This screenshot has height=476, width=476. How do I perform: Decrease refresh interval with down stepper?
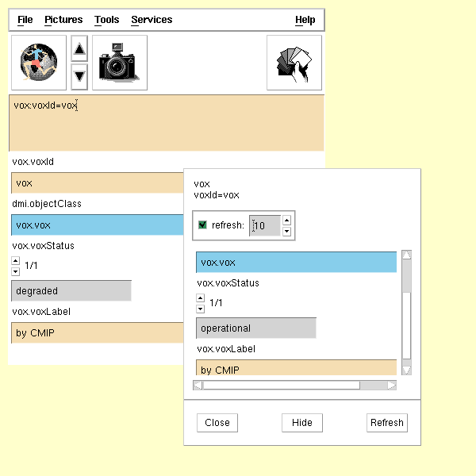(287, 232)
